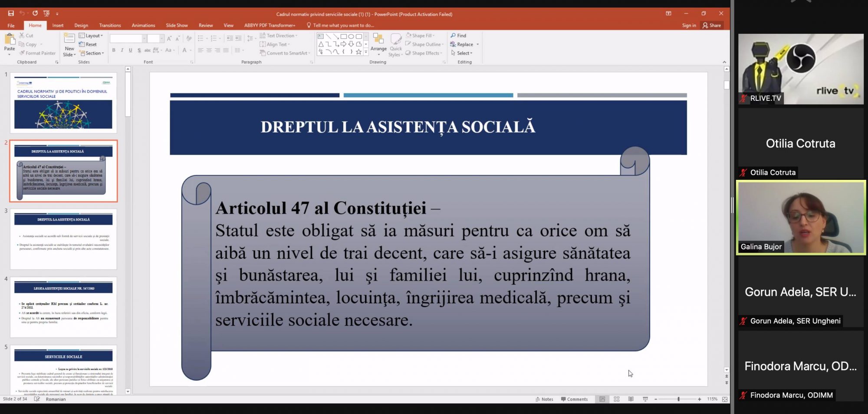Open the Transitions ribbon tab

point(110,25)
